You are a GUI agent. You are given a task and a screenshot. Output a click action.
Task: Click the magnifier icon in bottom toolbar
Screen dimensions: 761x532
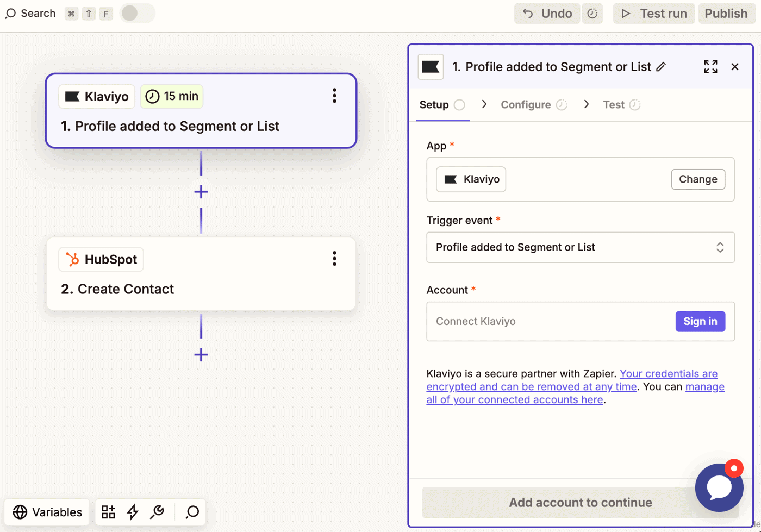[192, 512]
